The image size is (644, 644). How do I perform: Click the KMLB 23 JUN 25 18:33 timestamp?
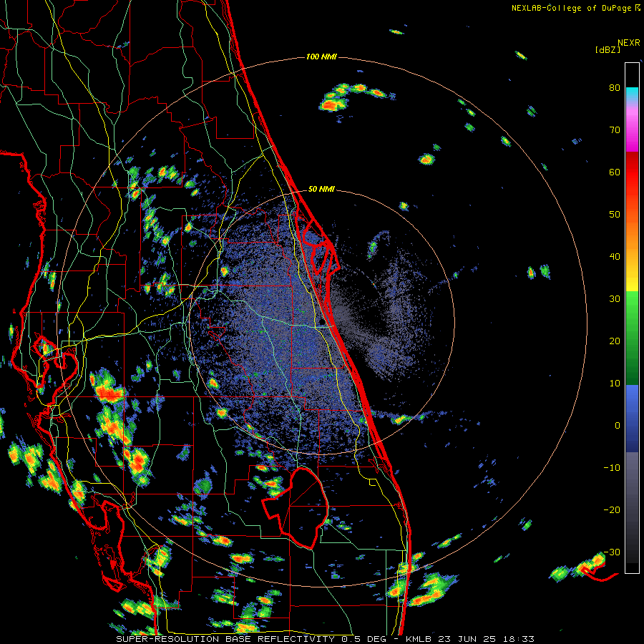470,639
